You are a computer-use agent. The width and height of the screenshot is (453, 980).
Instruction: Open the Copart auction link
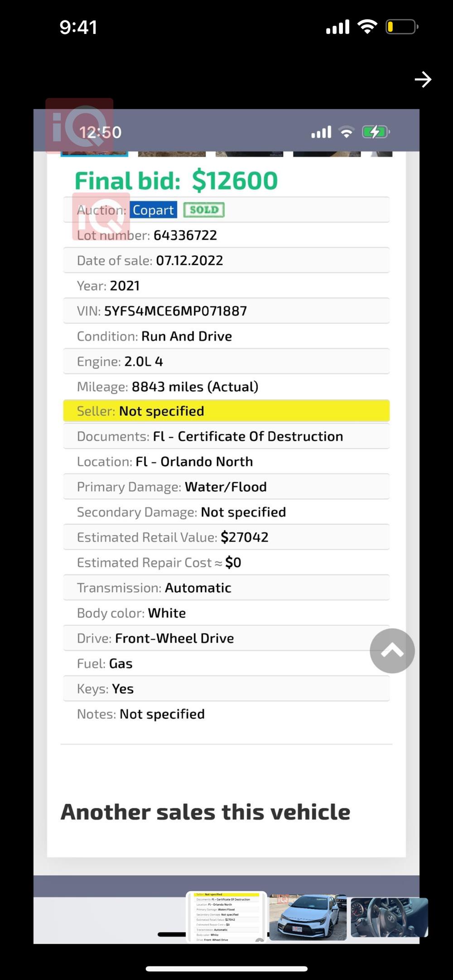(153, 210)
